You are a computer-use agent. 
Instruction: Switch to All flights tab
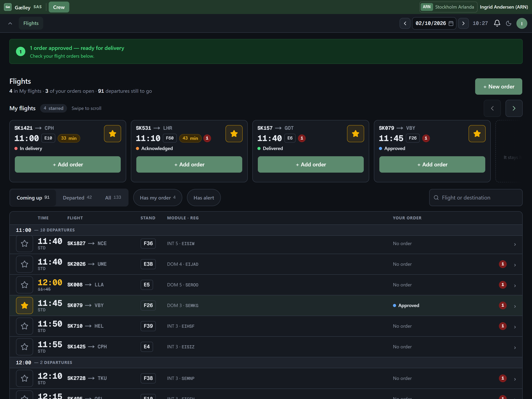[113, 198]
